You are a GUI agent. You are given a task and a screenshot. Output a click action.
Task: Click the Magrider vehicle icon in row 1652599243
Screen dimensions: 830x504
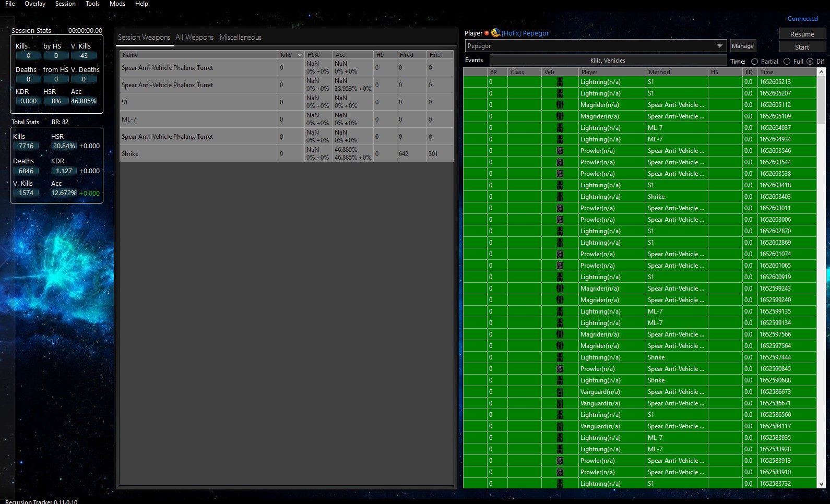tap(560, 289)
